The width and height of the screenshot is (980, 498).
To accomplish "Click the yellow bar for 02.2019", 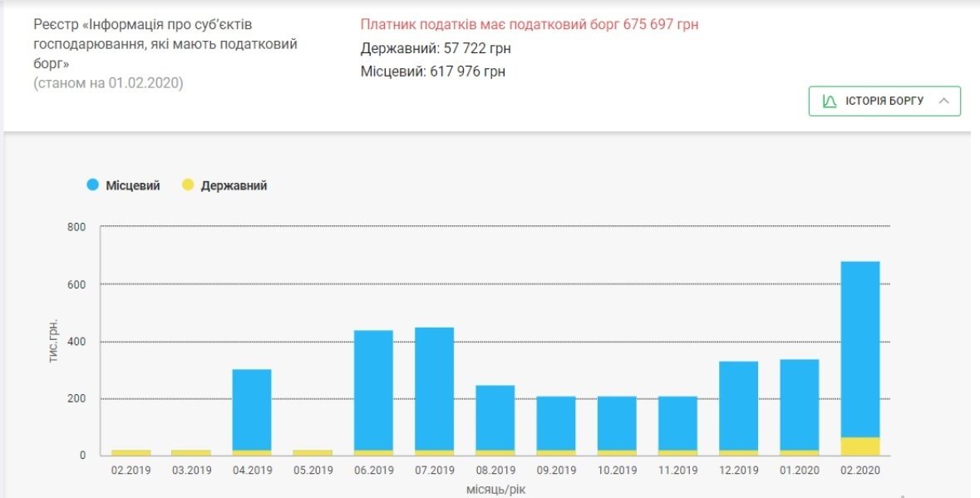I will (x=131, y=453).
